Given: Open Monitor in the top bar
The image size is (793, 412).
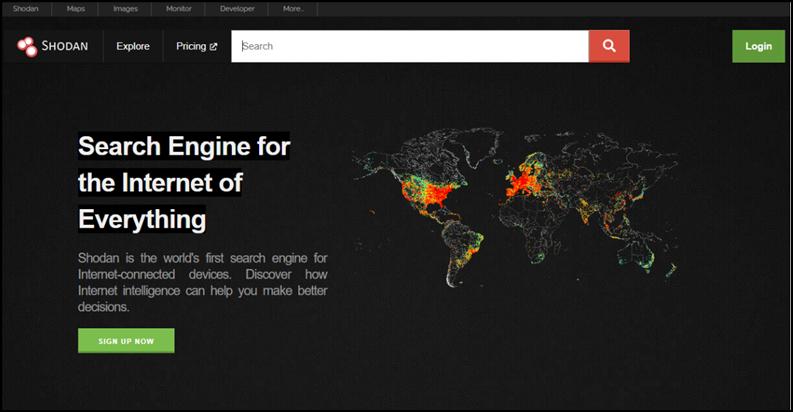Looking at the screenshot, I should 179,9.
